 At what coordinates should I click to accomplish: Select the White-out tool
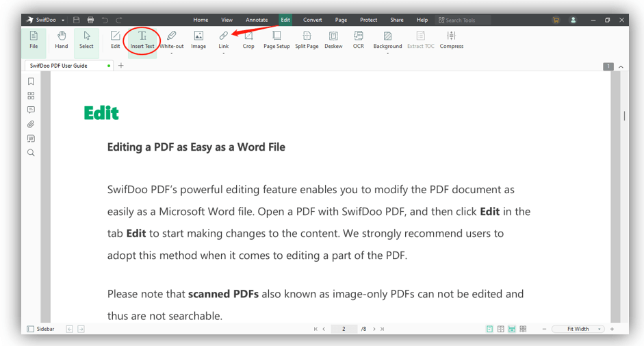pos(172,40)
